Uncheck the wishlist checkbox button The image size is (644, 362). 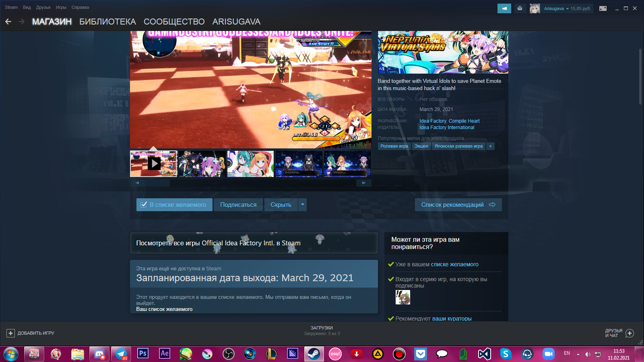(x=174, y=205)
